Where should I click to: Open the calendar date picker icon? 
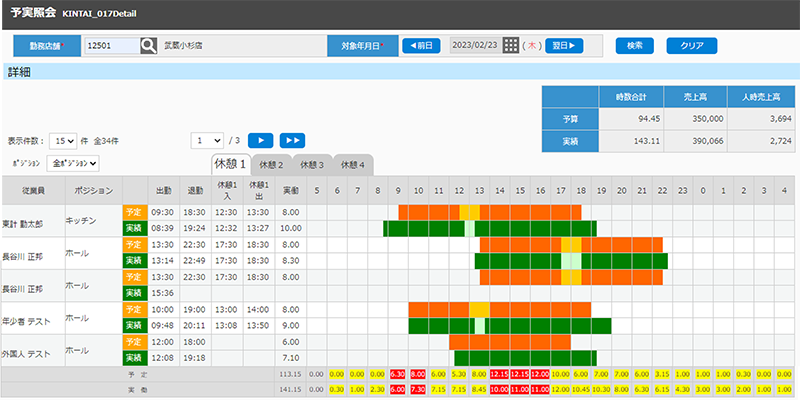point(510,45)
